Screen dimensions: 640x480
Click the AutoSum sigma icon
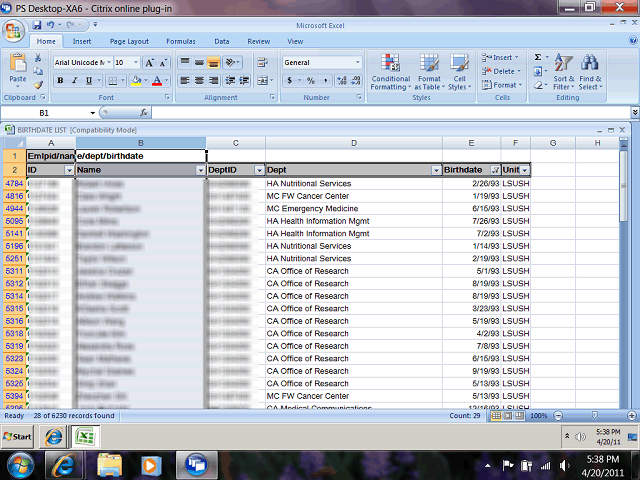click(538, 58)
